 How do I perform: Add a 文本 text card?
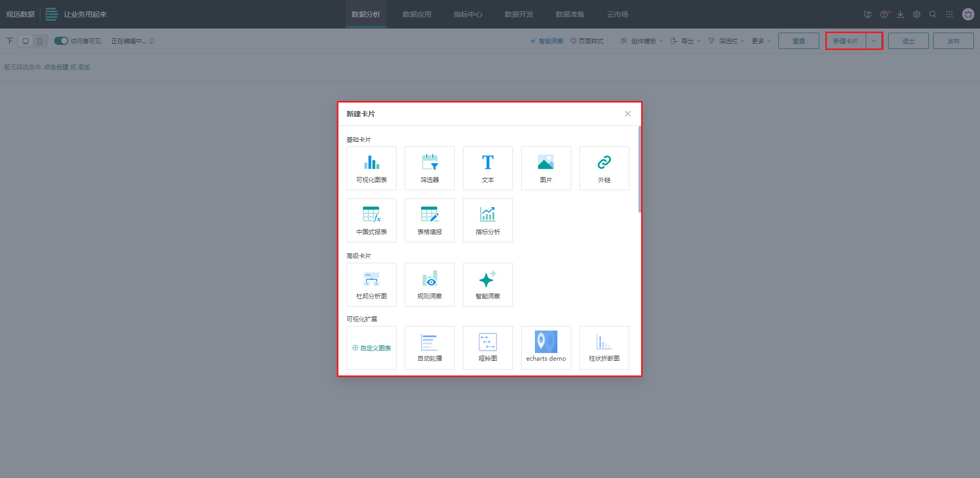pos(487,168)
